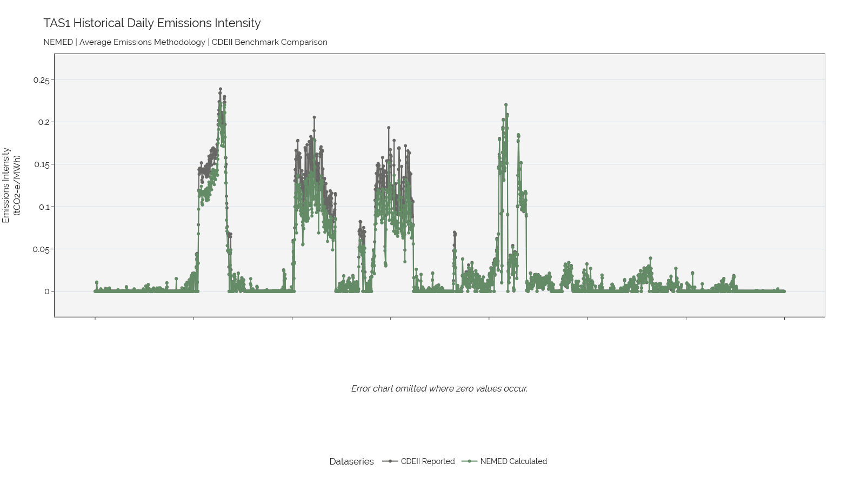Toggle the NEMED Calculated legend entry
Viewport: 868px width, 477px height.
(x=505, y=461)
